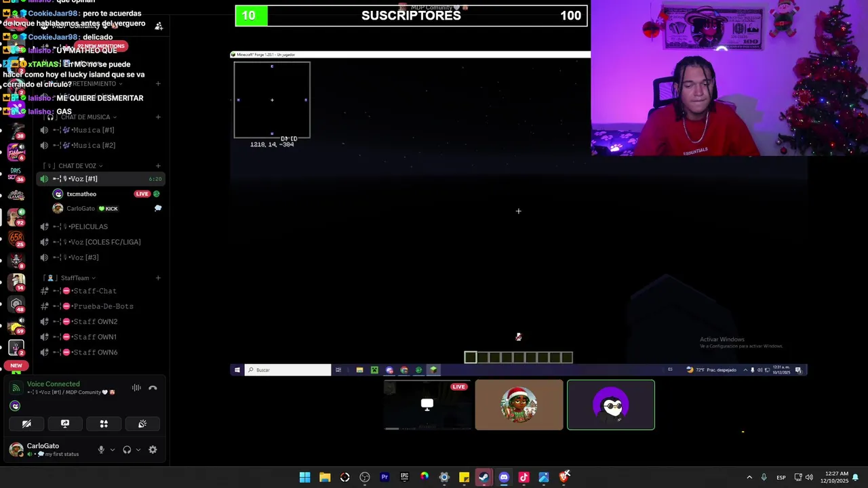Open the Staff-Chat text channel
Screen dimensions: 868x488
(100, 291)
